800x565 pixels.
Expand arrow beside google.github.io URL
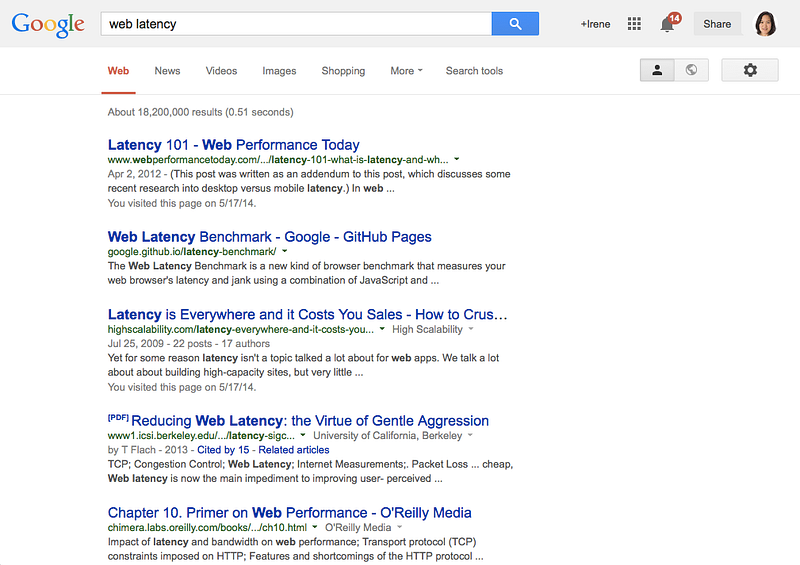[285, 251]
